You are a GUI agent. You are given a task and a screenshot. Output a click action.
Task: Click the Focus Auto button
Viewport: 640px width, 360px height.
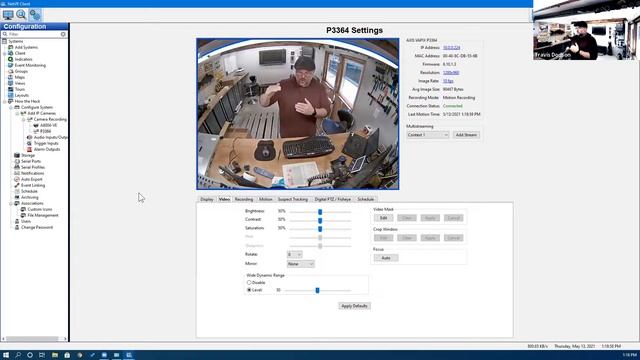[386, 258]
